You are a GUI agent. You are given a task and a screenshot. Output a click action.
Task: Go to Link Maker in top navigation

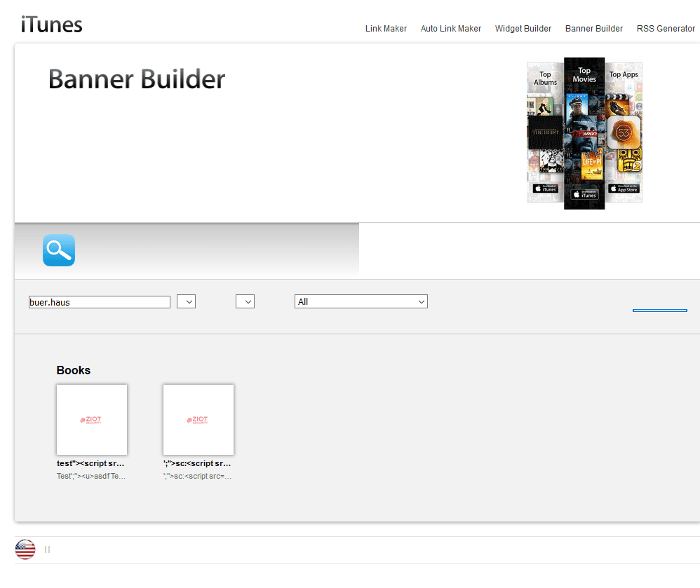(386, 29)
